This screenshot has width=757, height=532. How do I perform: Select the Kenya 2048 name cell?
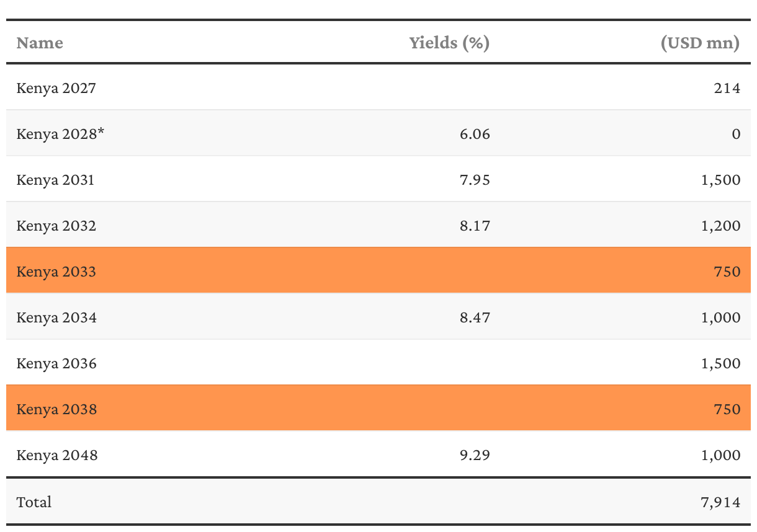click(x=57, y=455)
